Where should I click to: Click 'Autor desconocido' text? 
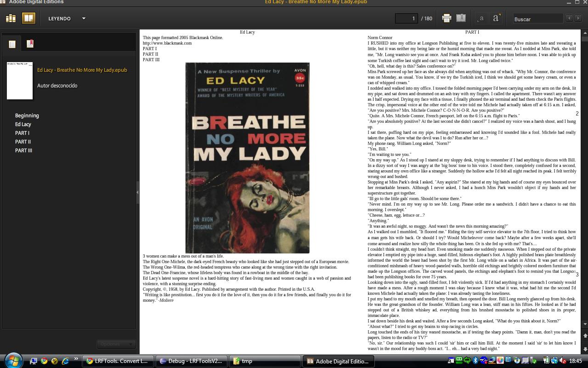click(x=57, y=86)
